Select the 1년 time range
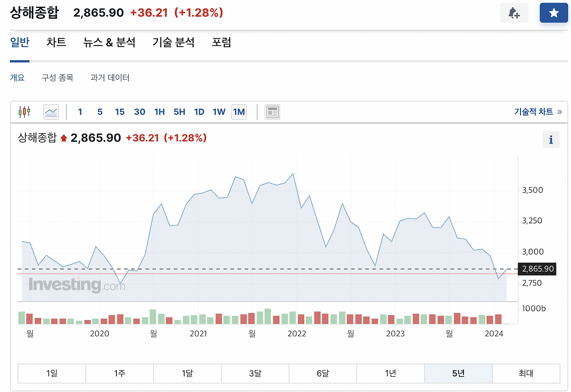 391,373
